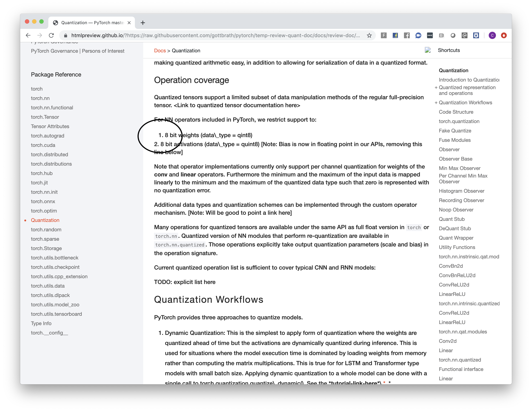Bookmark the page with the star icon

370,35
